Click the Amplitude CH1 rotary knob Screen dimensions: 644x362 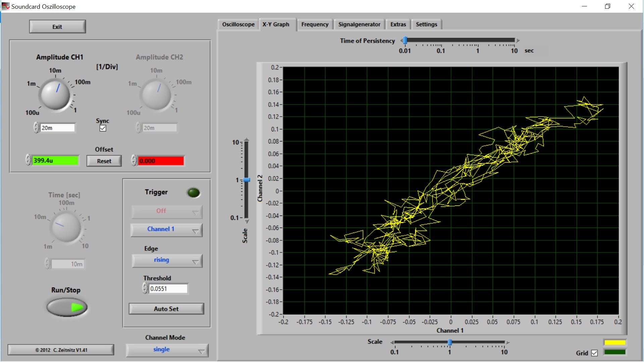[55, 95]
